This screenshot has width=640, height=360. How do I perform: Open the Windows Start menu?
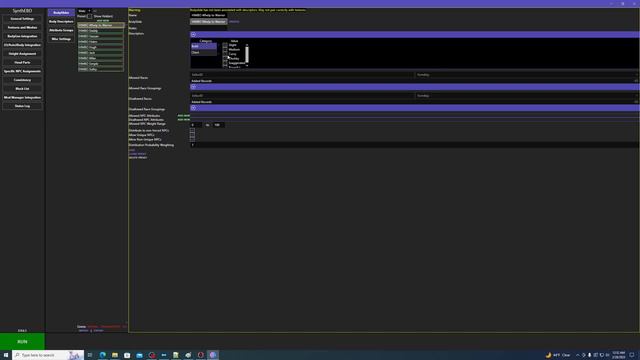(6, 355)
